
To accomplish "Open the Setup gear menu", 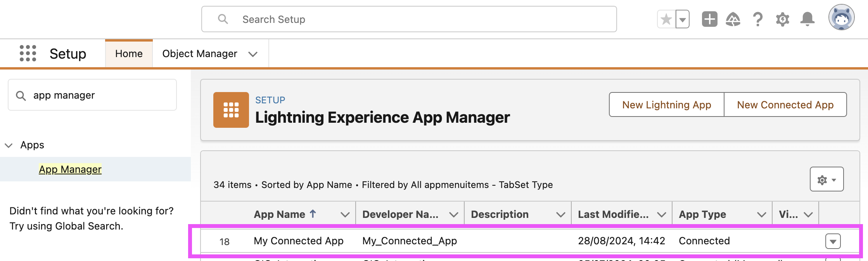I will 782,19.
